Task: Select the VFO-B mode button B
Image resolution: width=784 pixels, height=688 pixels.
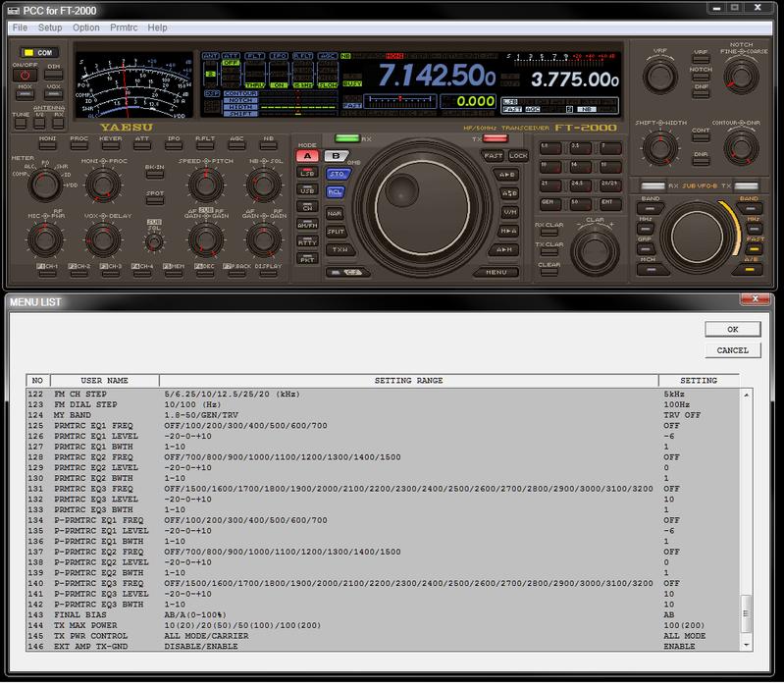Action: point(336,156)
